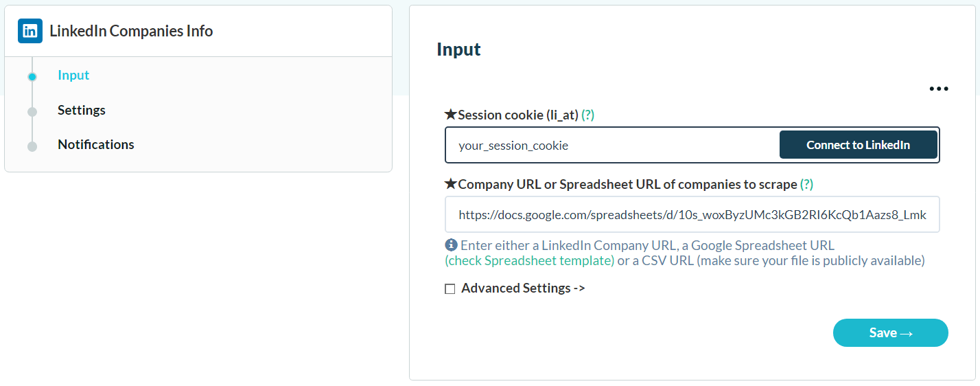Click the gray dot beside Settings step
The image size is (980, 386).
[32, 111]
